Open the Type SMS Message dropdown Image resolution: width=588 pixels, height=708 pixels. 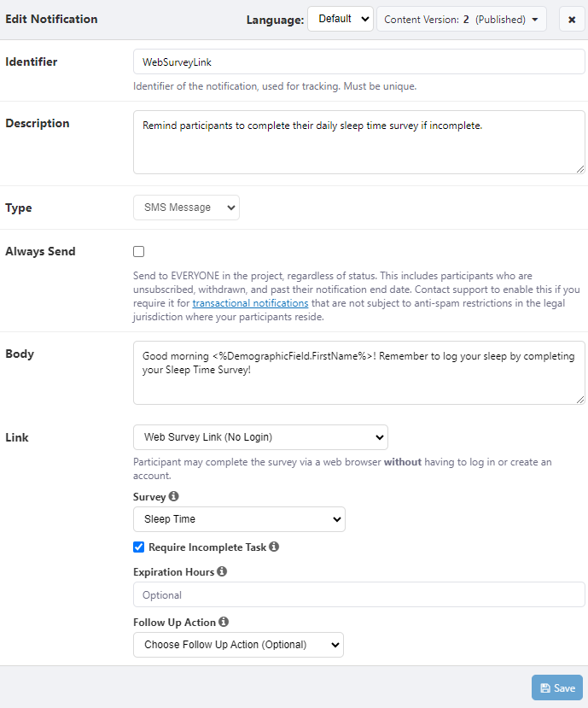pyautogui.click(x=186, y=208)
